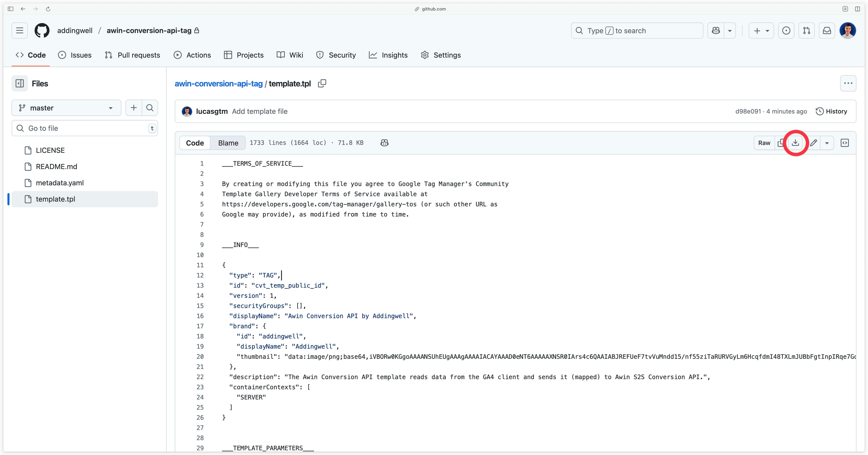Switch to the Blame view
868x455 pixels.
[x=228, y=143]
